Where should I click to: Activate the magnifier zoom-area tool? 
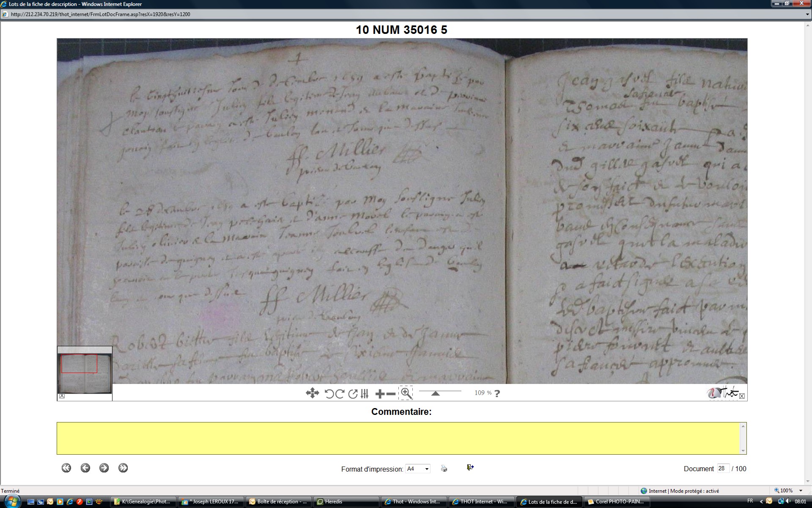coord(406,393)
